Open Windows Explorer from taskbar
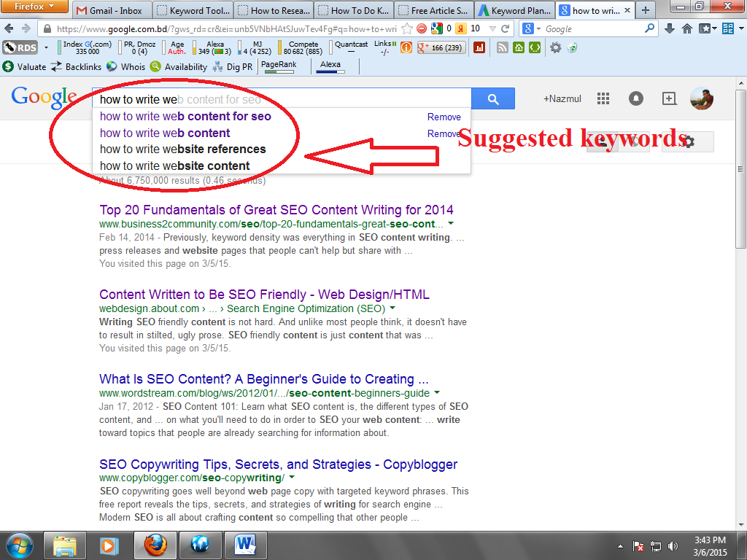This screenshot has width=747, height=560. (65, 545)
